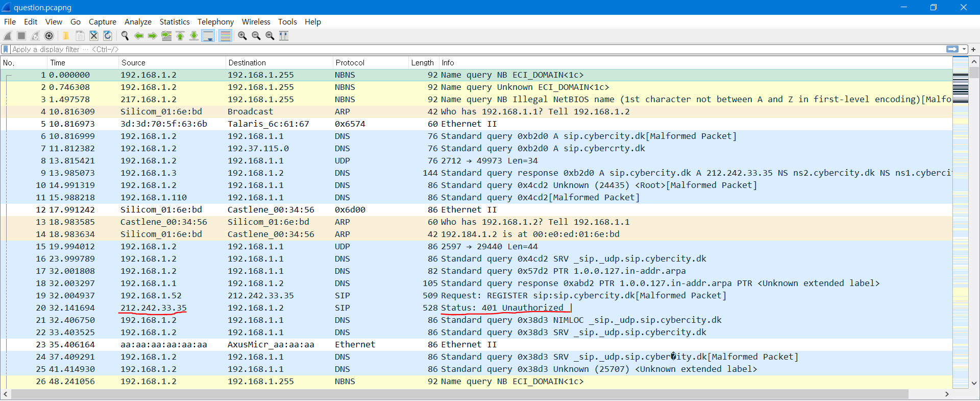Select packet 23 aa:aa:aa:aa:aa:aa Ethernet row
Screen dimensions: 980x401
(477, 345)
